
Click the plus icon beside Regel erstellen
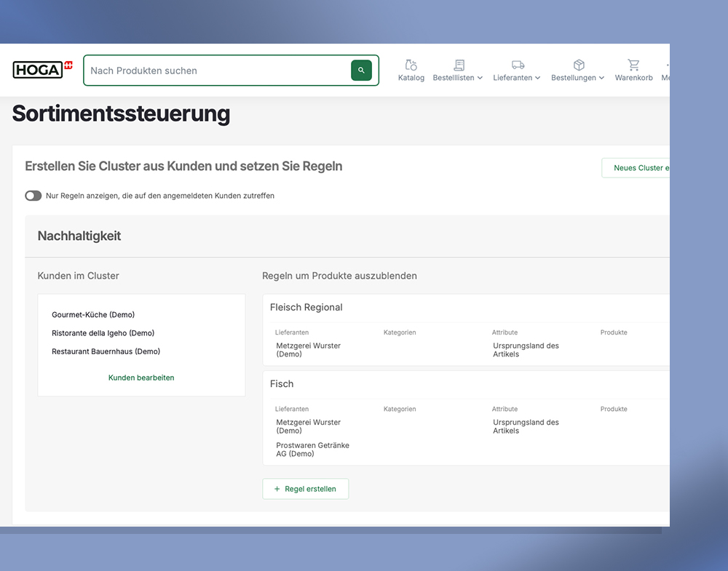click(277, 490)
